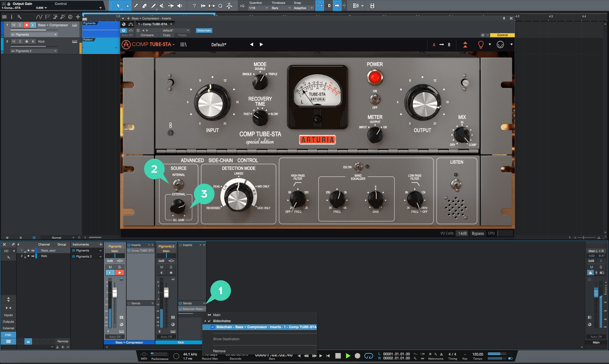This screenshot has width=609, height=364.
Task: Toggle the EQ ON switch
Action: [358, 167]
